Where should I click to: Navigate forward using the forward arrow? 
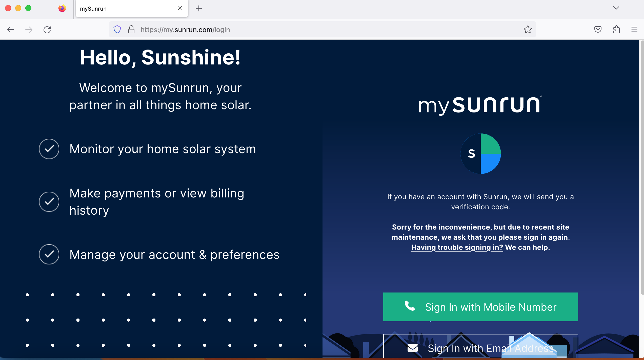29,30
